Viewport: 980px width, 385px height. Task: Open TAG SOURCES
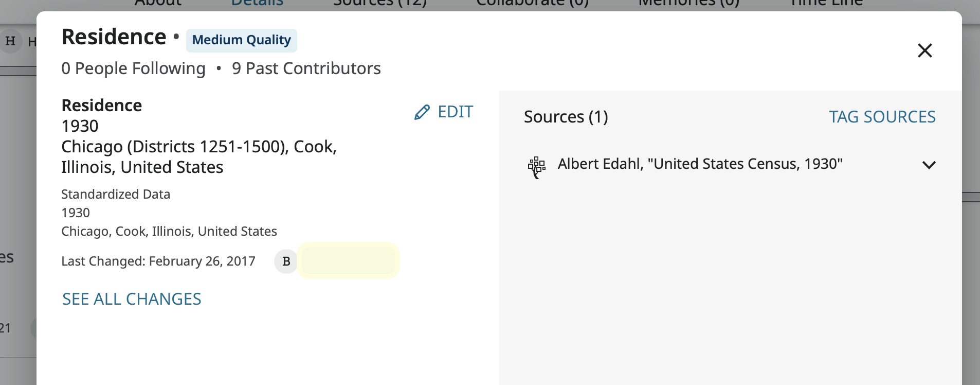tap(882, 117)
